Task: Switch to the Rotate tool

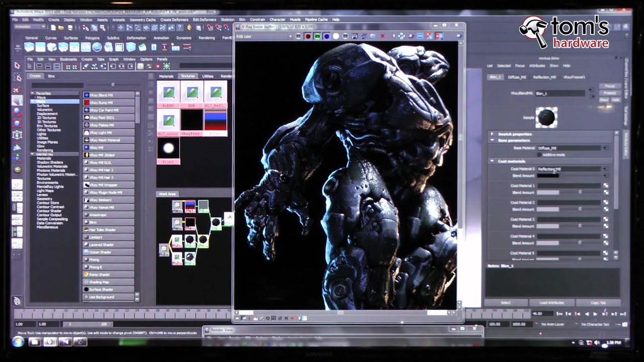Action: 17,112
